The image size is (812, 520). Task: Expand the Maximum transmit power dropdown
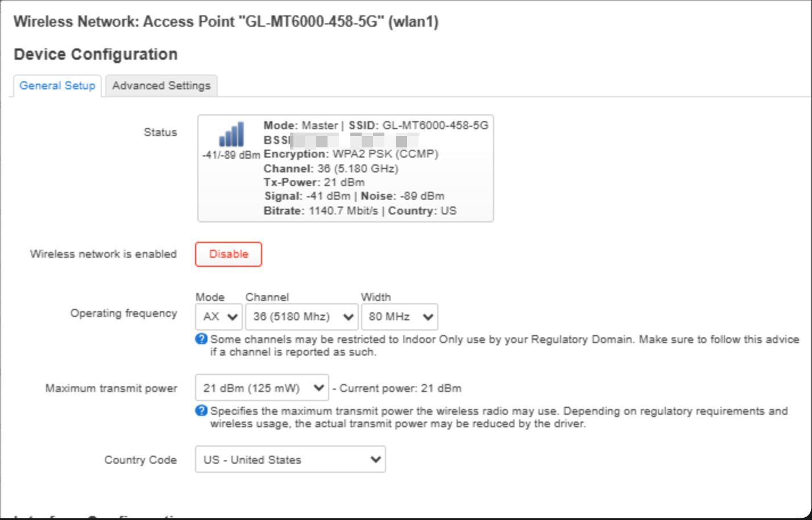[x=262, y=388]
